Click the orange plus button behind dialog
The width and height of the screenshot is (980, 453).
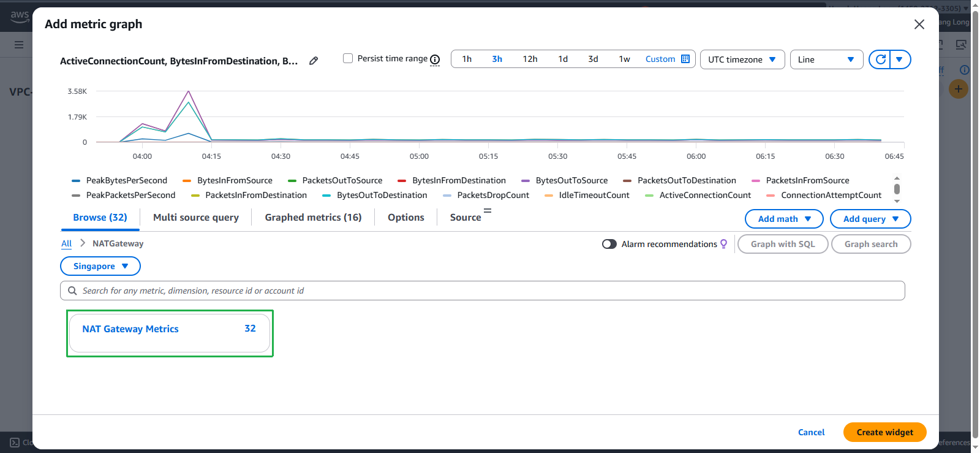pyautogui.click(x=959, y=89)
